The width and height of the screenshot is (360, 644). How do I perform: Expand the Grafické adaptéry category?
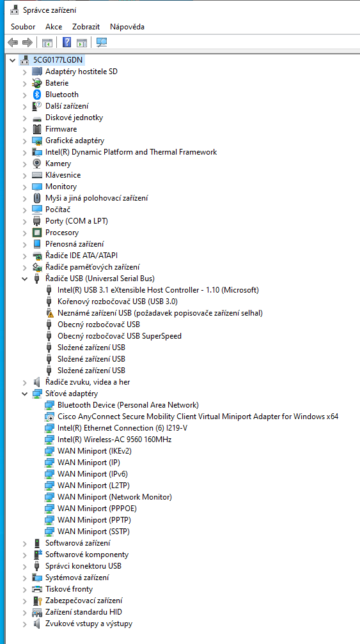[25, 141]
